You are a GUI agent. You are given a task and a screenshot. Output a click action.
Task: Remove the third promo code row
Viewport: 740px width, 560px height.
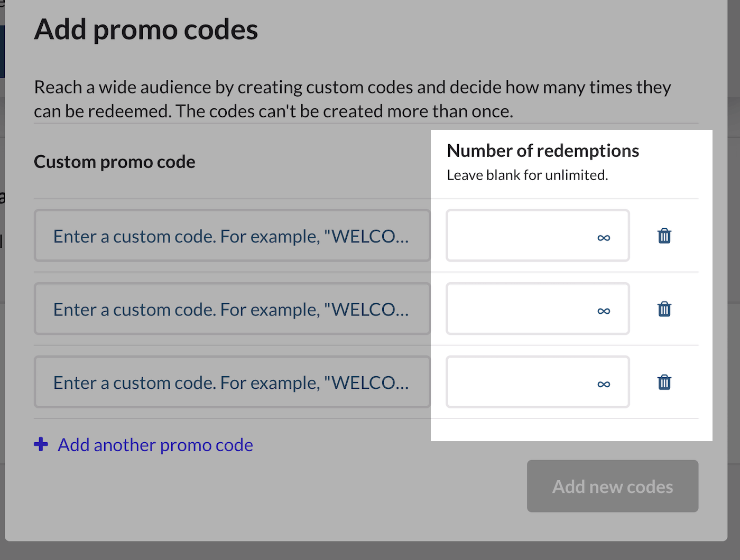(664, 382)
